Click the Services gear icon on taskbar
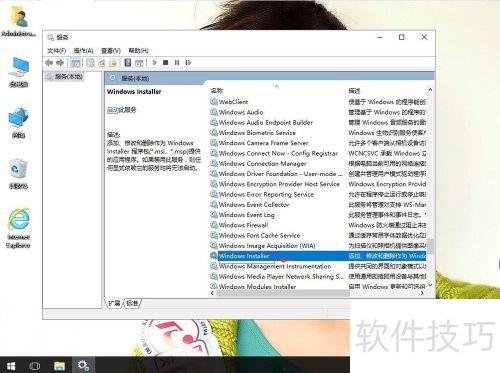 pos(83,366)
